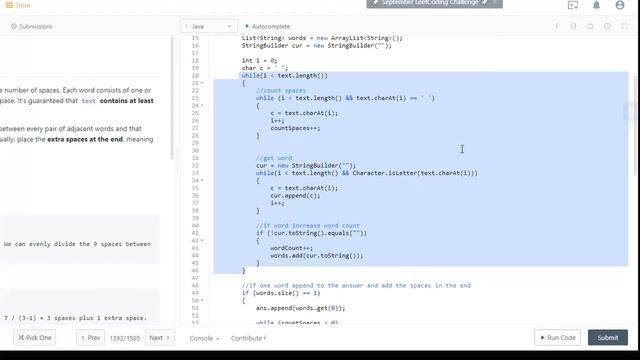The width and height of the screenshot is (640, 360).
Task: Click the description panel scrollbar
Action: pyautogui.click(x=172, y=98)
